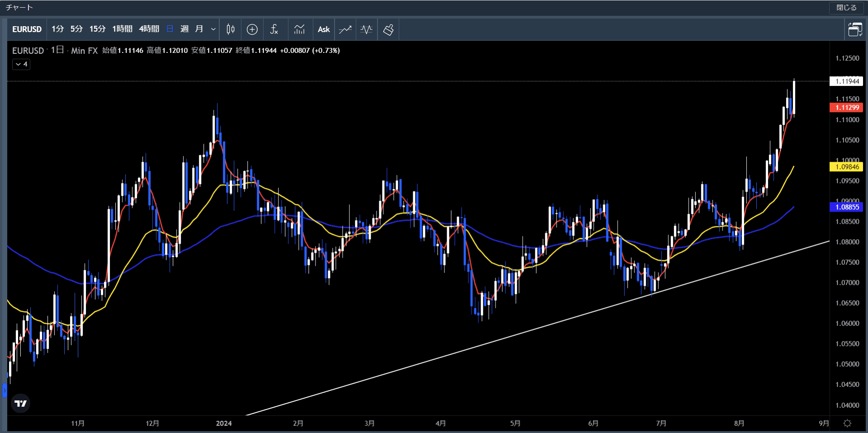868x433 pixels.
Task: Click the 高値1.12010 high value
Action: click(167, 51)
